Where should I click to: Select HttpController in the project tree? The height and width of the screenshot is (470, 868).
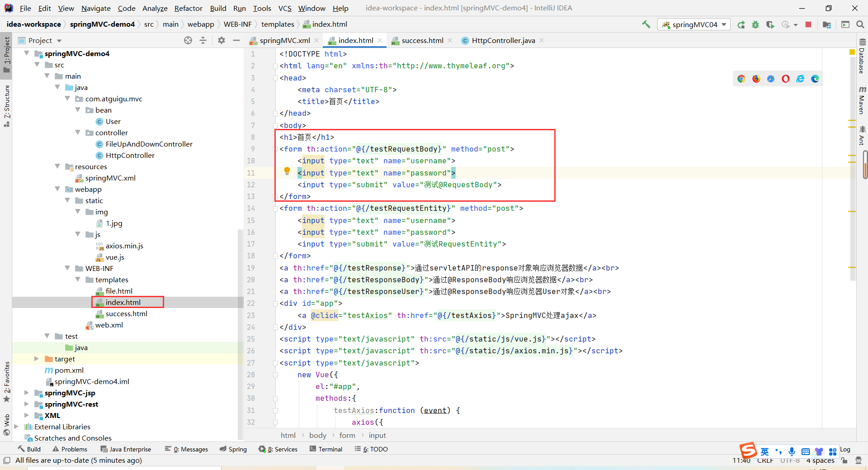(130, 155)
